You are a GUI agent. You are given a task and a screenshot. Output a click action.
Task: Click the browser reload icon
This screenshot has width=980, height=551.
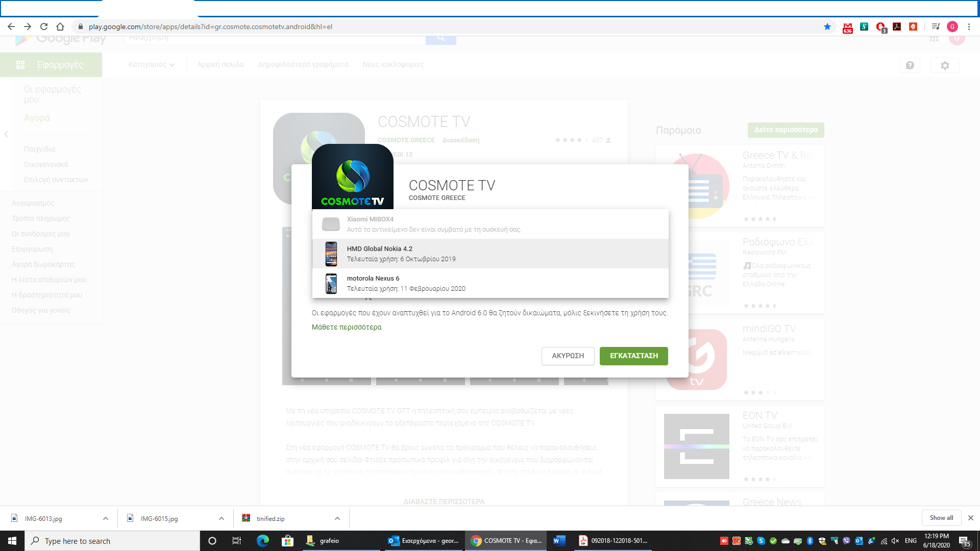click(x=44, y=27)
